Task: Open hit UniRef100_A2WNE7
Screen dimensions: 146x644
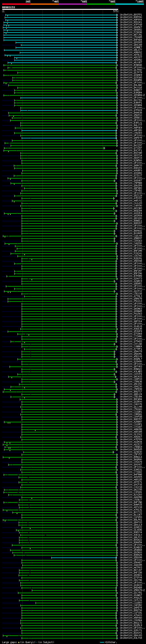Action: click(x=131, y=48)
